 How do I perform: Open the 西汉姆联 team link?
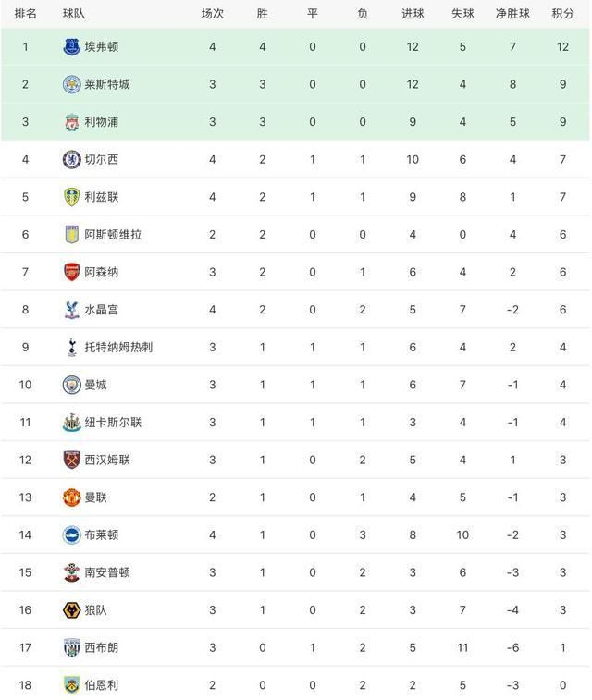(107, 460)
